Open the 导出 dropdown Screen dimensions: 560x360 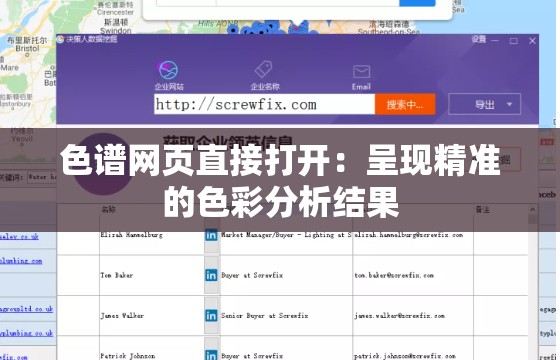click(x=484, y=104)
